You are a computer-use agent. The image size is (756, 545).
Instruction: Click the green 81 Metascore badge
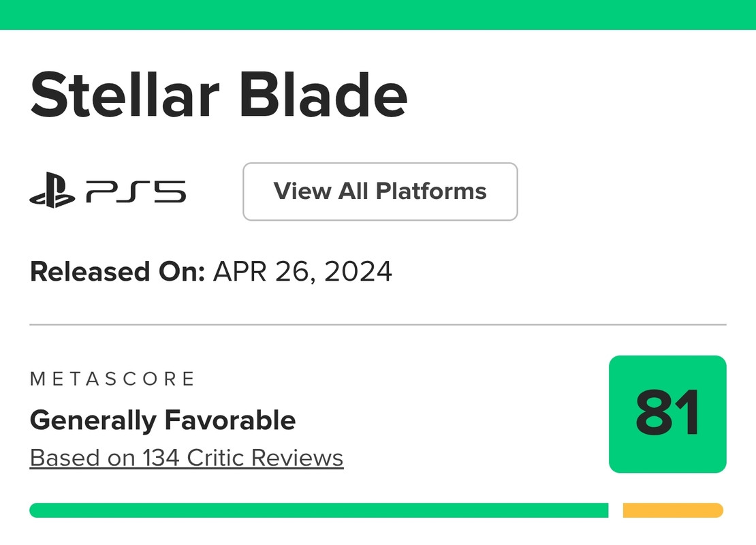point(667,414)
